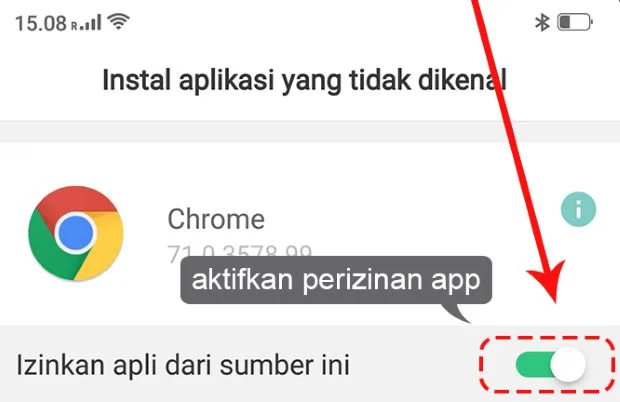Click the tooltip's pointer tail
The height and width of the screenshot is (402, 620).
click(457, 313)
